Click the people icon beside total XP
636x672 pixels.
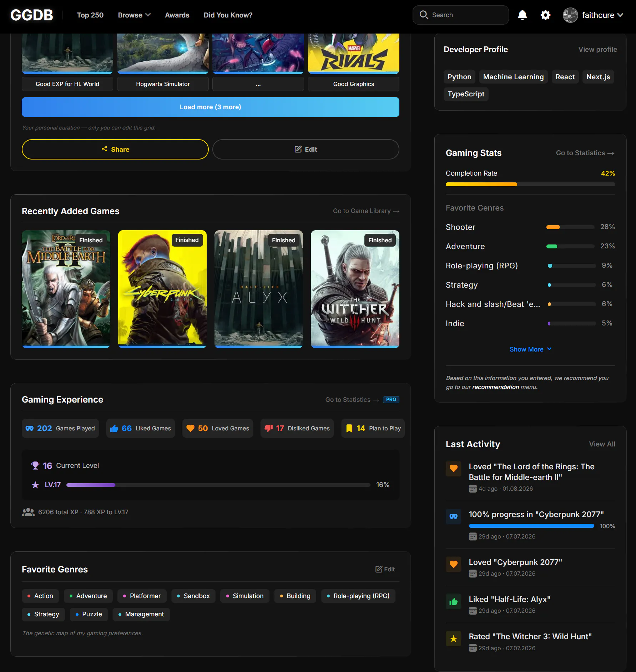(28, 512)
